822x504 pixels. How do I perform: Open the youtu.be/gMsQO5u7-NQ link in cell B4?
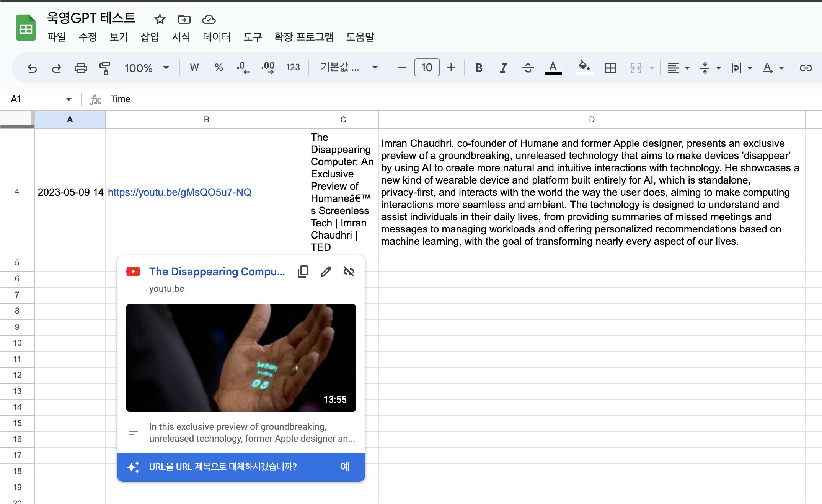179,192
